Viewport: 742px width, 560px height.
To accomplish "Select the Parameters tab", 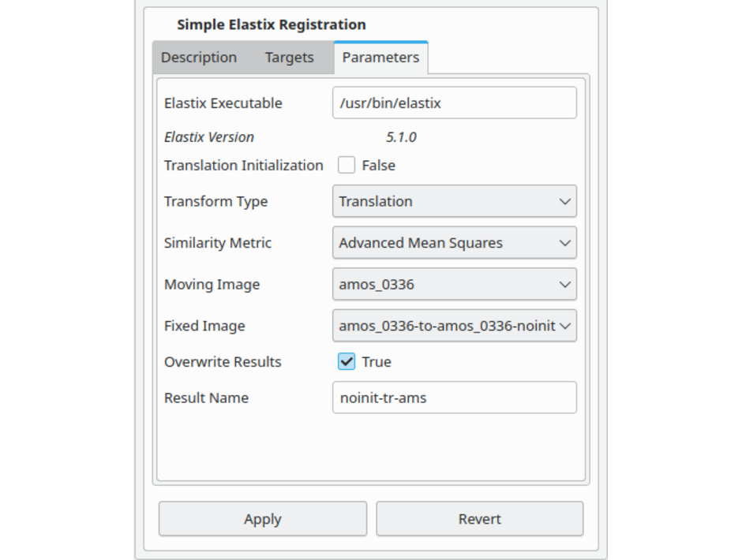I will click(380, 58).
